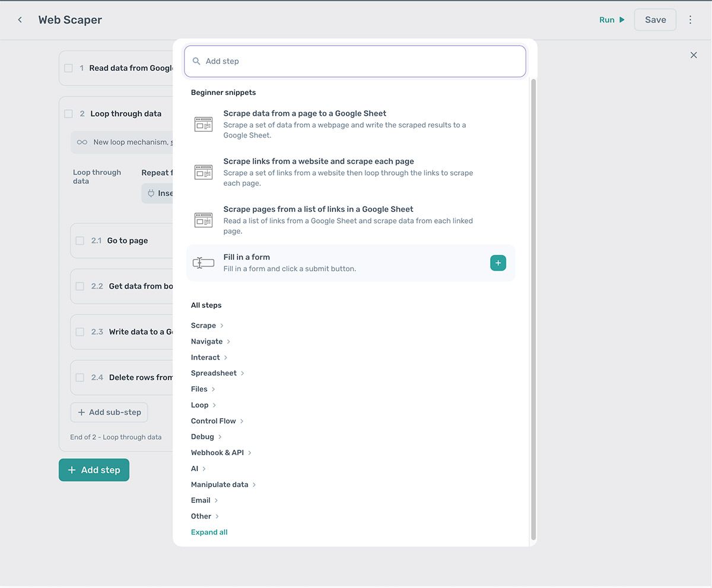Expand the Navigate category
712x588 pixels.
pos(211,342)
